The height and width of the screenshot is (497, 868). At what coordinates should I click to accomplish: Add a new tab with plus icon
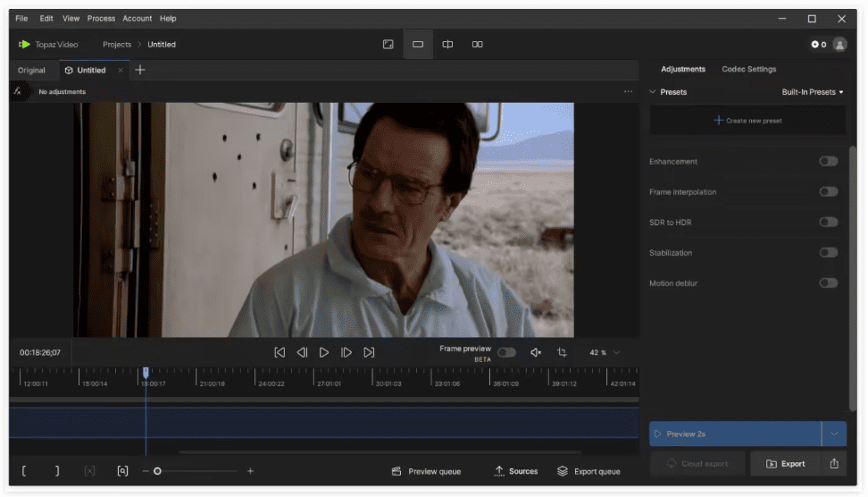[140, 70]
